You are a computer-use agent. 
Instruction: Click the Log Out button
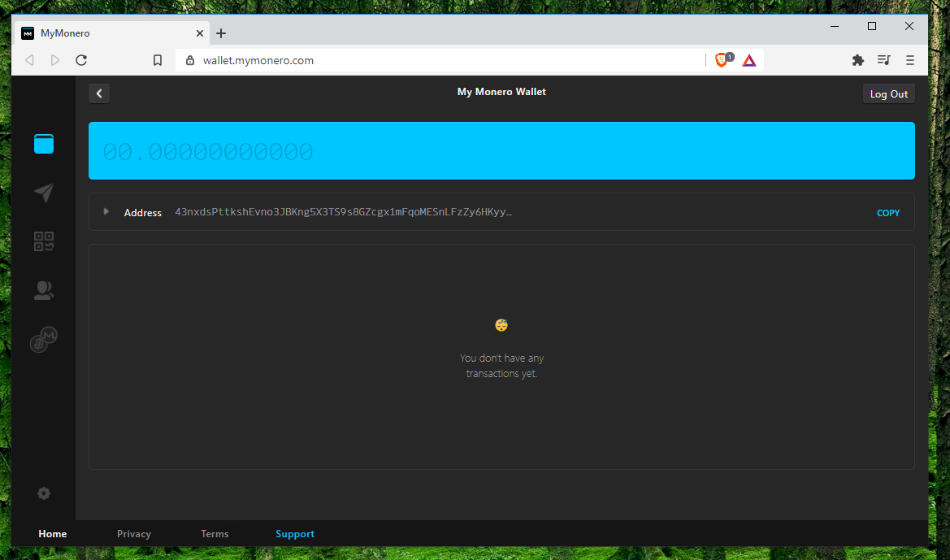889,94
